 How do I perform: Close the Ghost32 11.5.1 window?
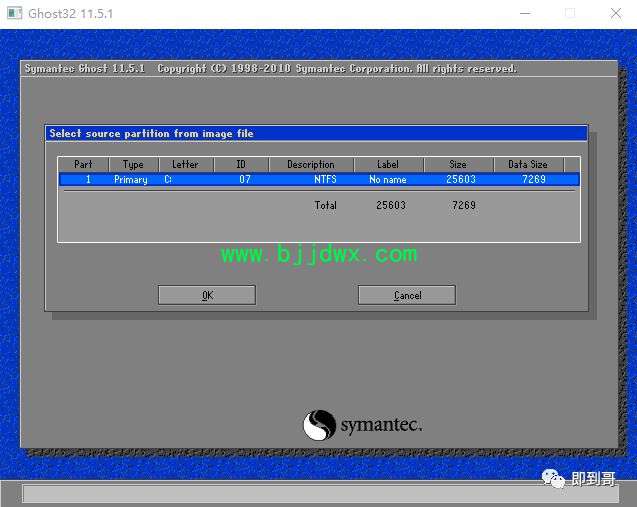click(x=615, y=13)
